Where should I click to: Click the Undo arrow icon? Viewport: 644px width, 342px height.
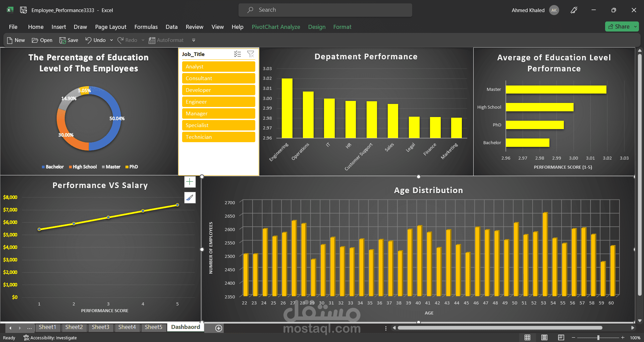click(88, 40)
